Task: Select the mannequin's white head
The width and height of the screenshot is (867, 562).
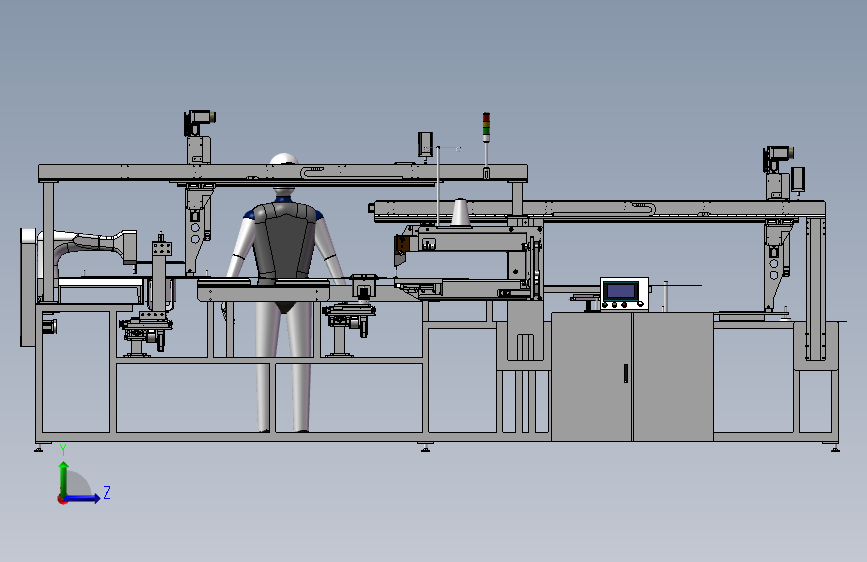Action: click(x=284, y=160)
